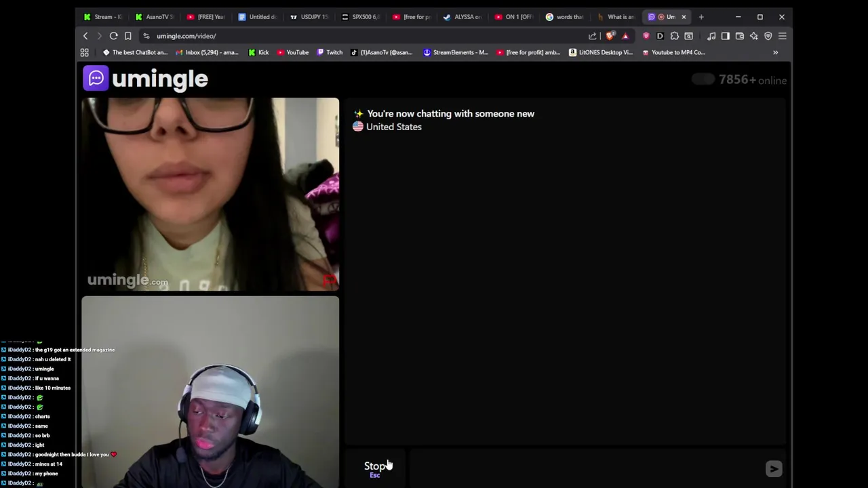Open the extensions puzzle-piece menu
The width and height of the screenshot is (868, 488).
(x=674, y=36)
